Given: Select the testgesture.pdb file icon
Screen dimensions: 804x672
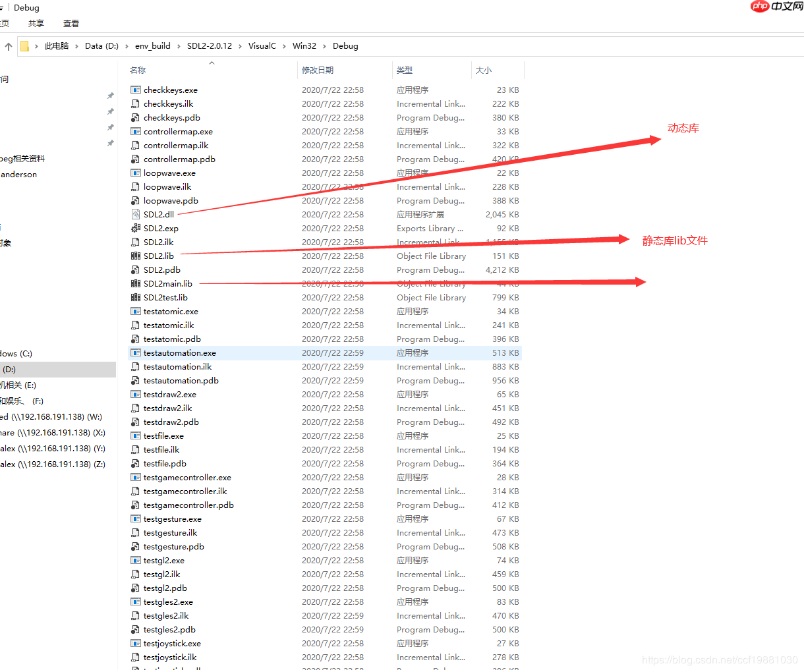Looking at the screenshot, I should point(135,547).
